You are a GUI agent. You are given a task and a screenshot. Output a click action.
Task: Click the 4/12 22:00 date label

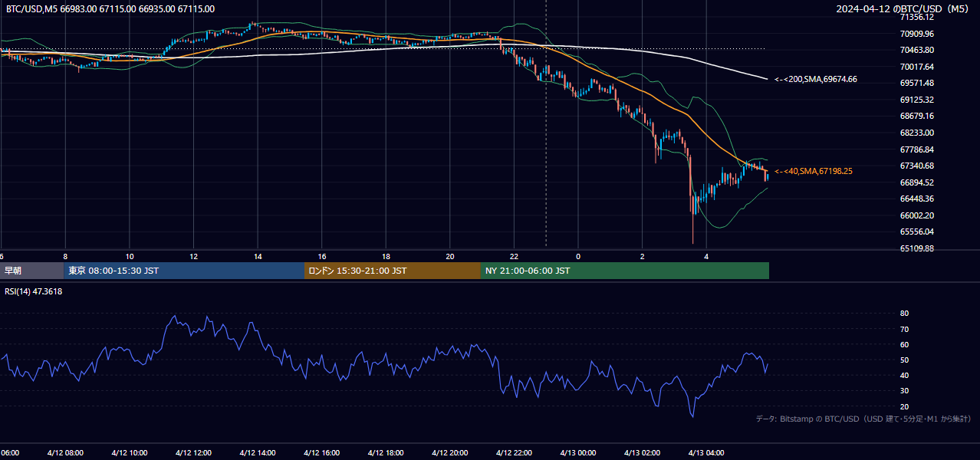[x=514, y=452]
